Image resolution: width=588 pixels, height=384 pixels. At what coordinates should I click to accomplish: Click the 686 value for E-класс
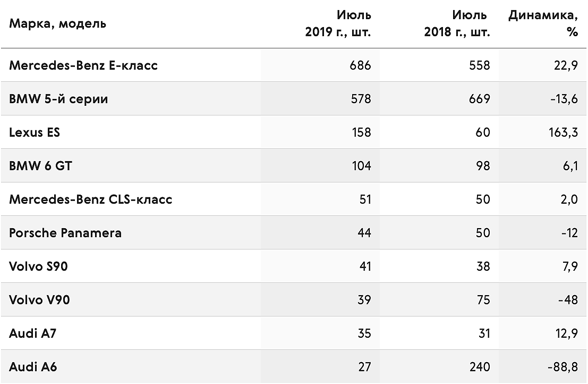click(360, 66)
